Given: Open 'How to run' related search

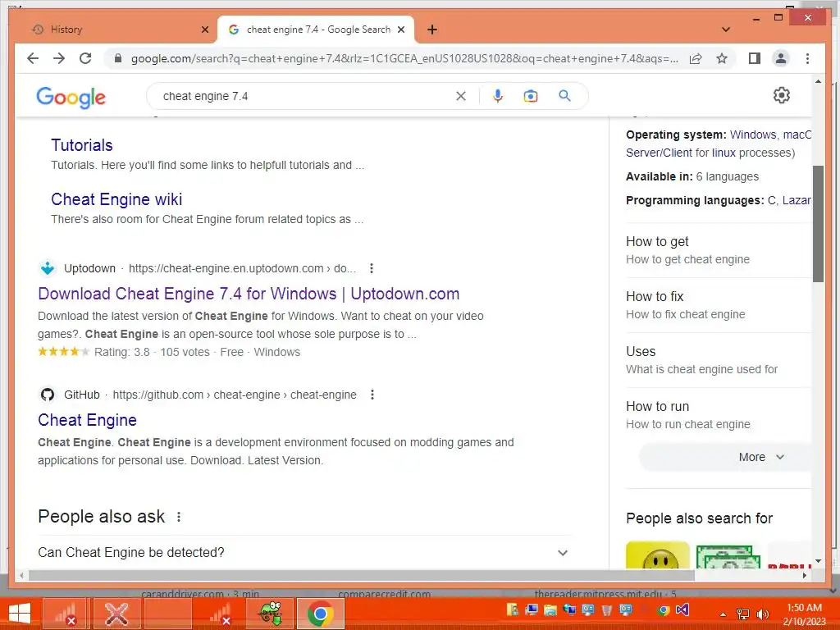Looking at the screenshot, I should click(718, 415).
